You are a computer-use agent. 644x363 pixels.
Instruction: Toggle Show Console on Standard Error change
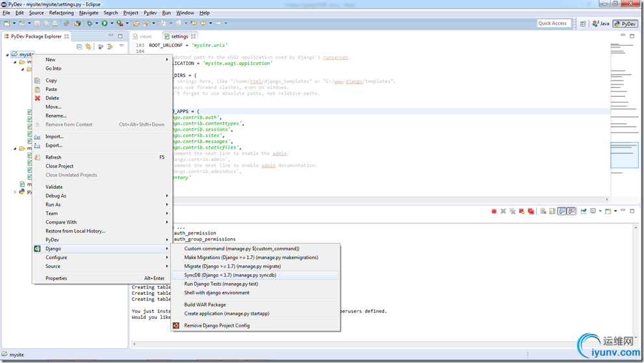[x=571, y=211]
